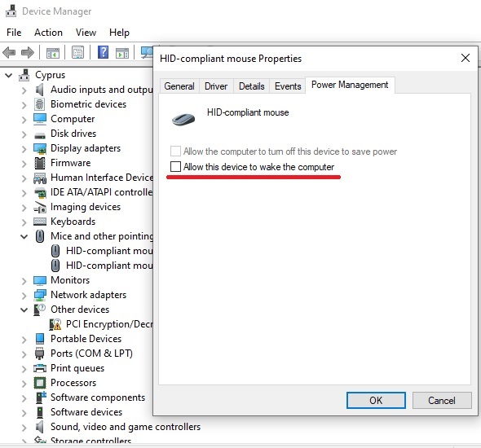Open the Action menu

pyautogui.click(x=48, y=33)
